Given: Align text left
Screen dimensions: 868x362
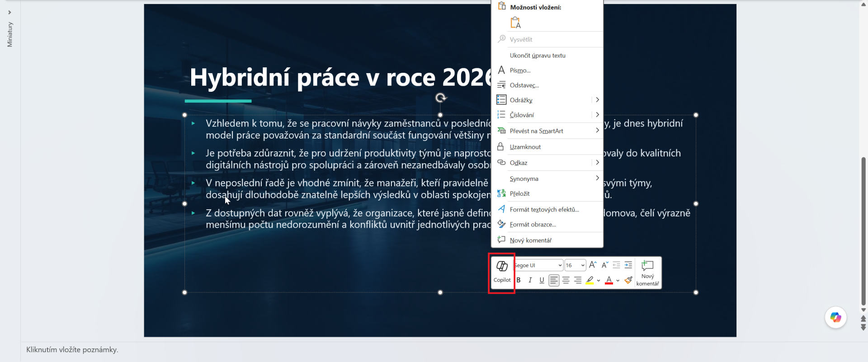Looking at the screenshot, I should pos(554,280).
